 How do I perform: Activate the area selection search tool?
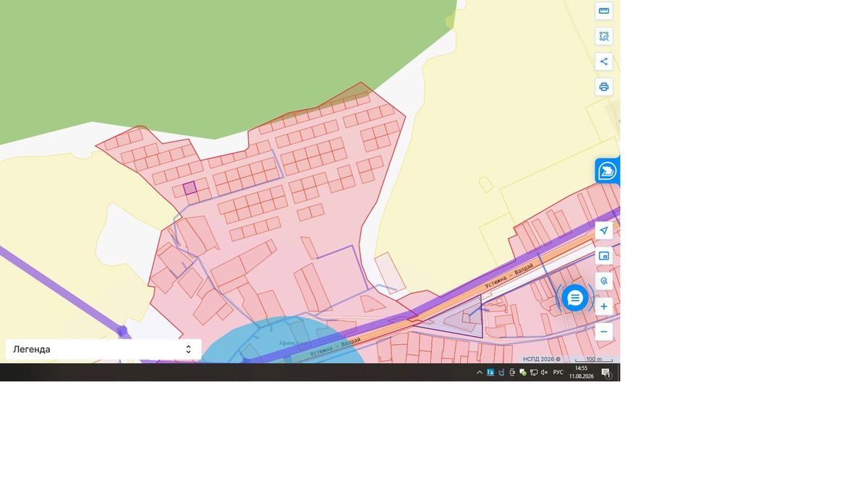[604, 36]
